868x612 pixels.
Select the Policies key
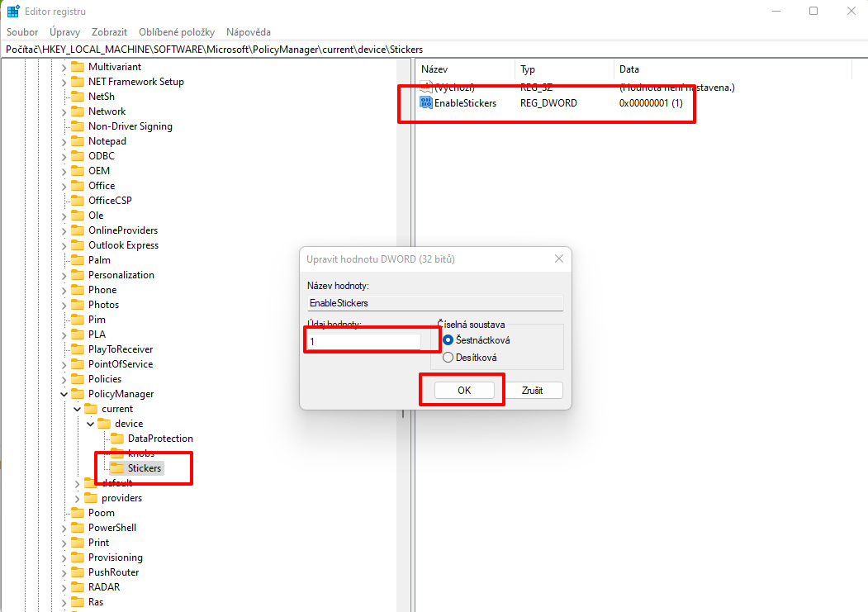coord(105,379)
